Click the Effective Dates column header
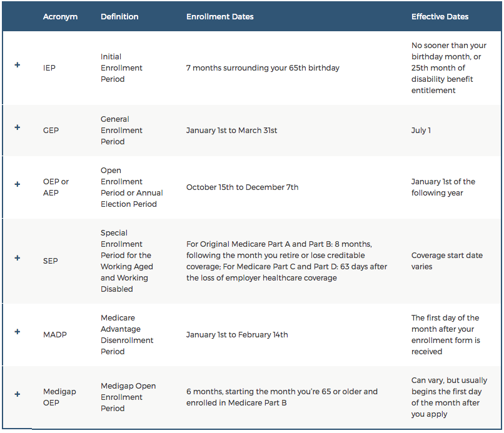 [440, 17]
